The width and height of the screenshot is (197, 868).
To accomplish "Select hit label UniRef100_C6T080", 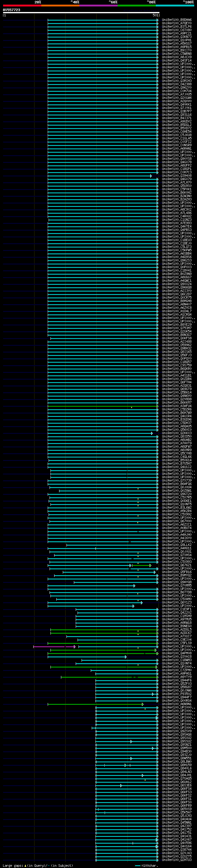I will coord(177,30).
